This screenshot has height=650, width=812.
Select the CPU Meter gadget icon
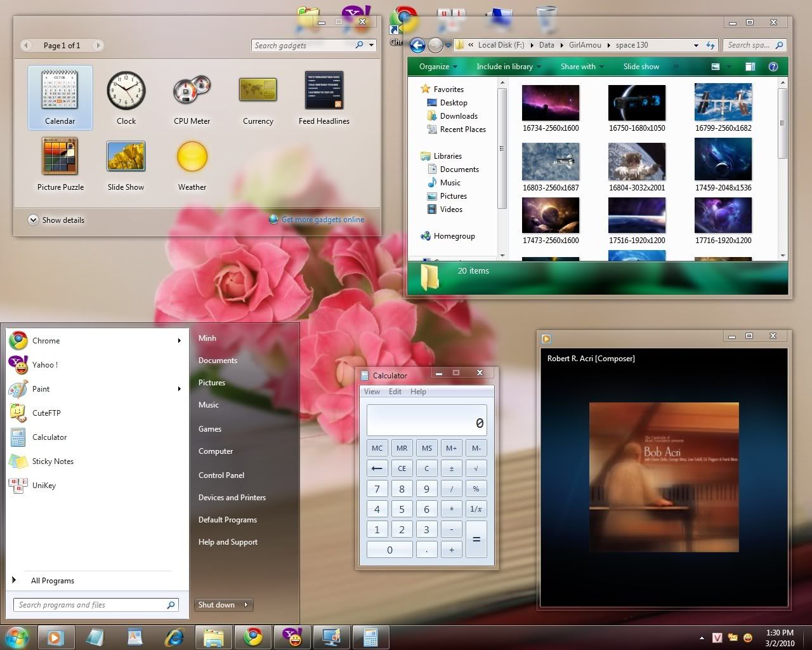tap(192, 90)
